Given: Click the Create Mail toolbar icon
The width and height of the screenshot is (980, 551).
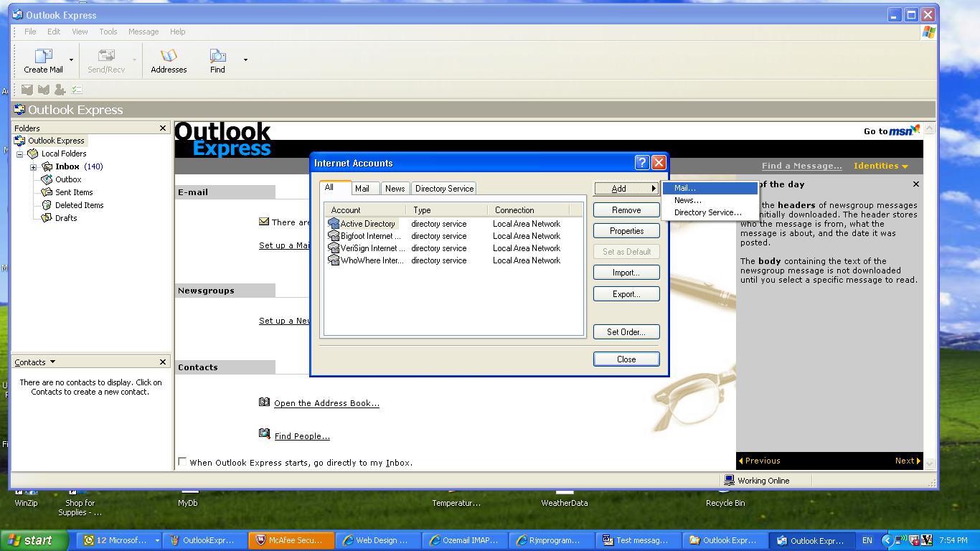Looking at the screenshot, I should tap(43, 57).
